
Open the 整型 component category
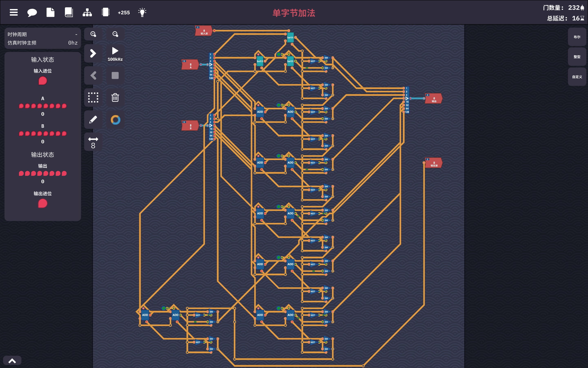point(577,57)
